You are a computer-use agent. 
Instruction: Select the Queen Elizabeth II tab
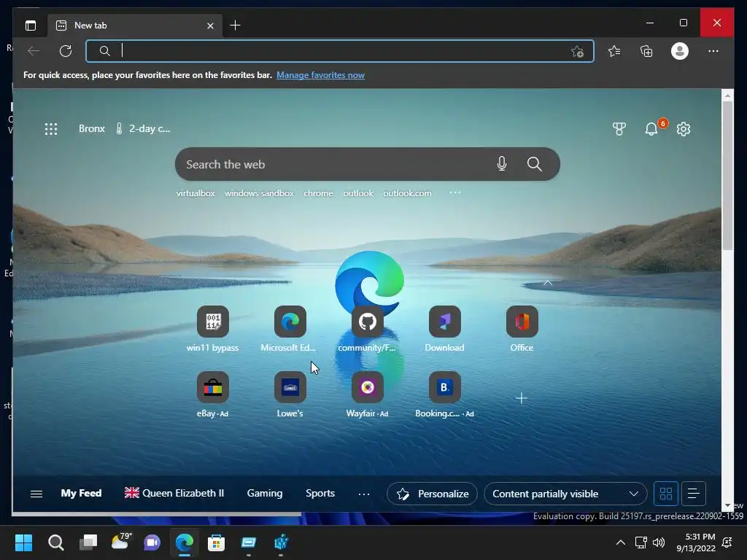click(174, 494)
